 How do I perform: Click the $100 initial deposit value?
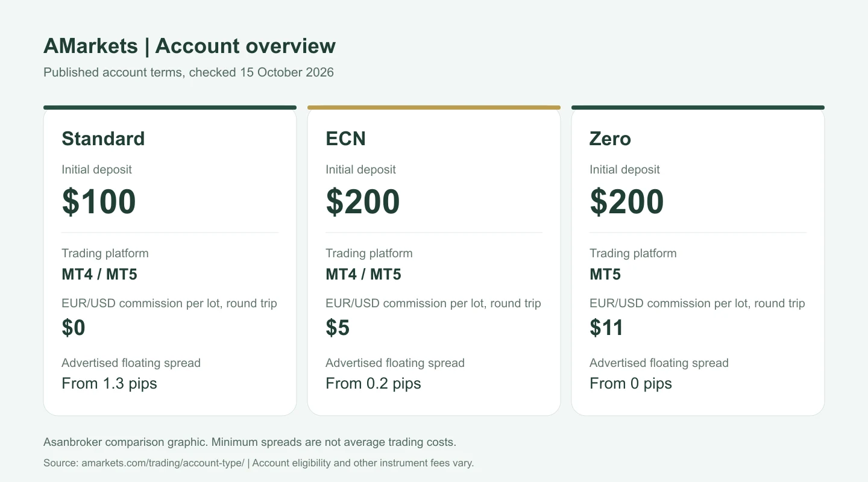pyautogui.click(x=99, y=202)
